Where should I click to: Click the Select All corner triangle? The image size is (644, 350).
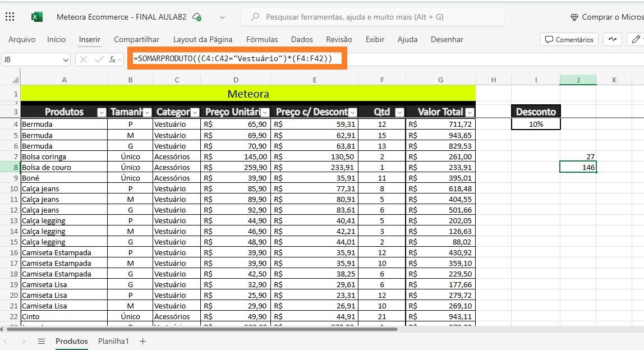pos(15,80)
